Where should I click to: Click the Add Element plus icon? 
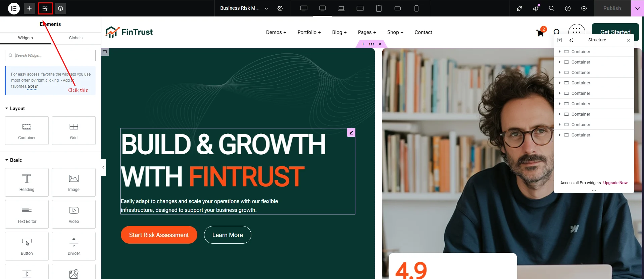[30, 8]
